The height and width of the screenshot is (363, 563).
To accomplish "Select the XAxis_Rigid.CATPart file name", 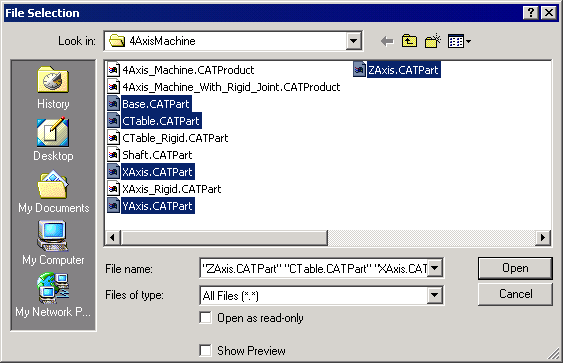I will (172, 189).
